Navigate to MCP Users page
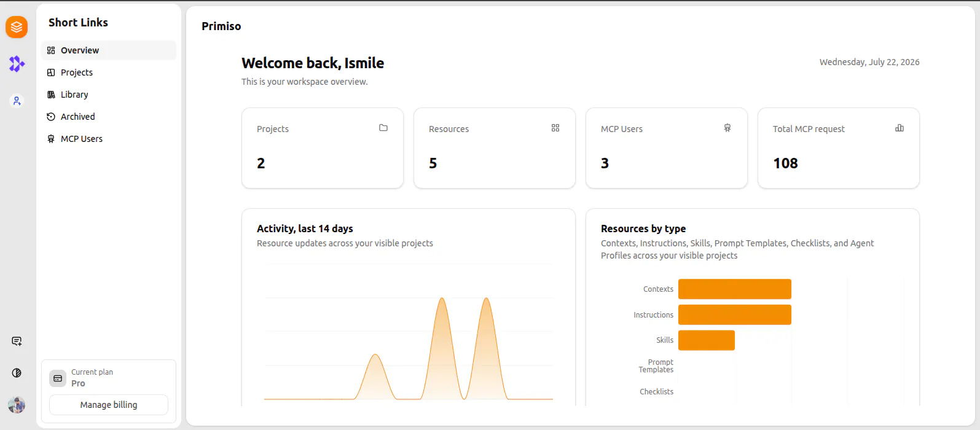Image resolution: width=980 pixels, height=430 pixels. (x=109, y=139)
